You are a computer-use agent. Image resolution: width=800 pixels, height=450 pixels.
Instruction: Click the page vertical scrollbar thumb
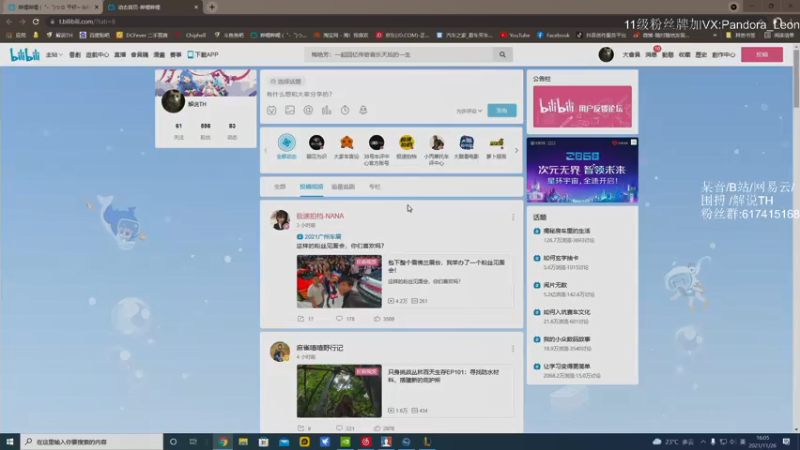pos(796,79)
